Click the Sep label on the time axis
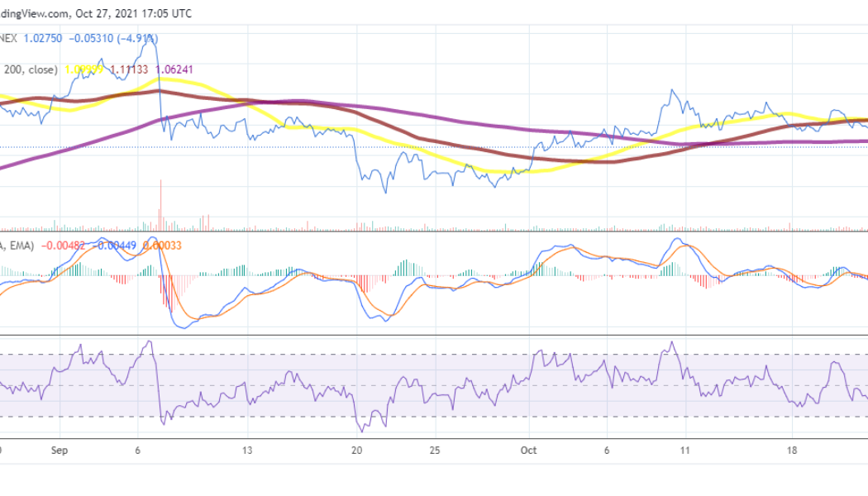The image size is (868, 496). (60, 451)
